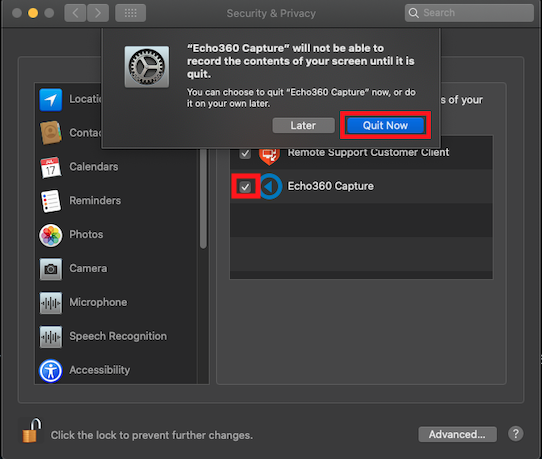This screenshot has width=542, height=459.
Task: Open the Accessibility category icon
Action: 51,371
